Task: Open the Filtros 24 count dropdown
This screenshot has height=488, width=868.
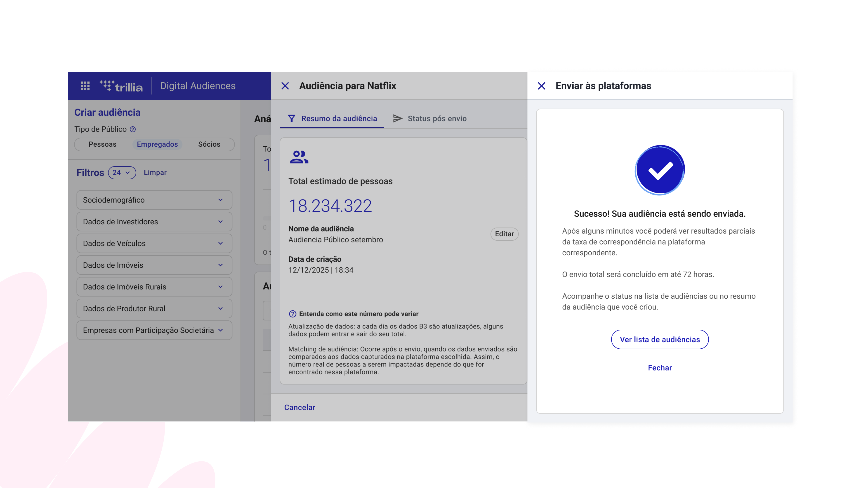Action: [x=122, y=172]
